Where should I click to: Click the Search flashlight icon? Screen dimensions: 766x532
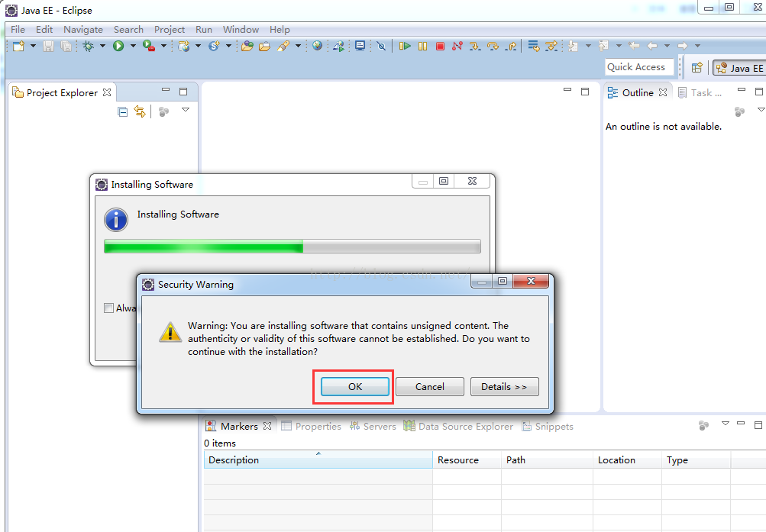click(283, 46)
